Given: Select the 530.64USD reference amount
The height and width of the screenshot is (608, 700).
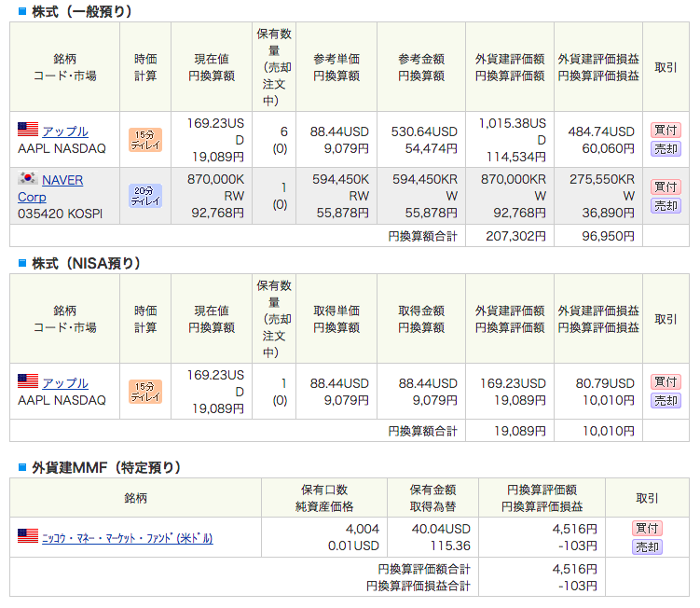Looking at the screenshot, I should (424, 131).
